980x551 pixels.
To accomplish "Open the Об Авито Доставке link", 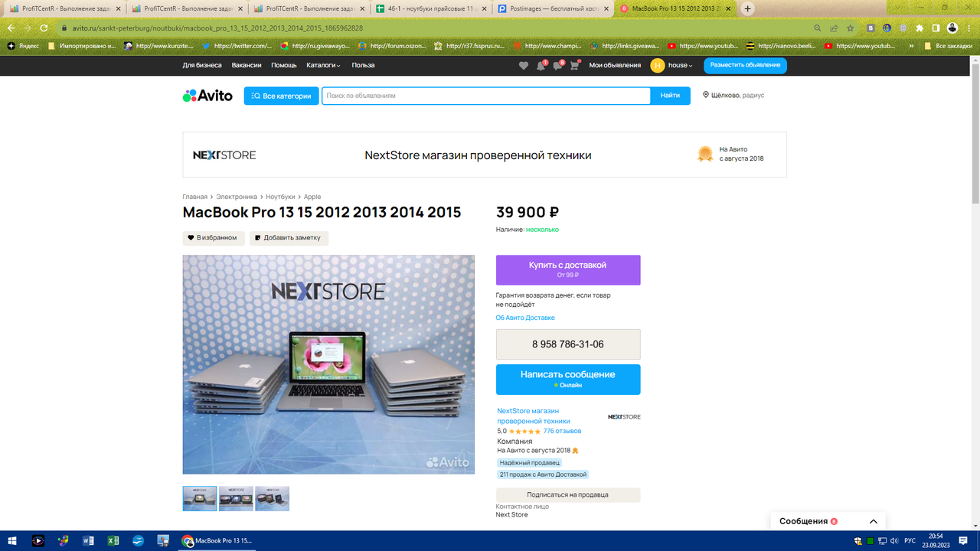I will (x=526, y=317).
